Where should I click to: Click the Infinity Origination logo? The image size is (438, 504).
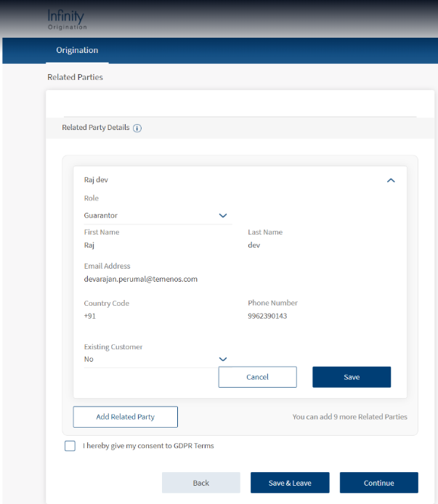coord(67,19)
